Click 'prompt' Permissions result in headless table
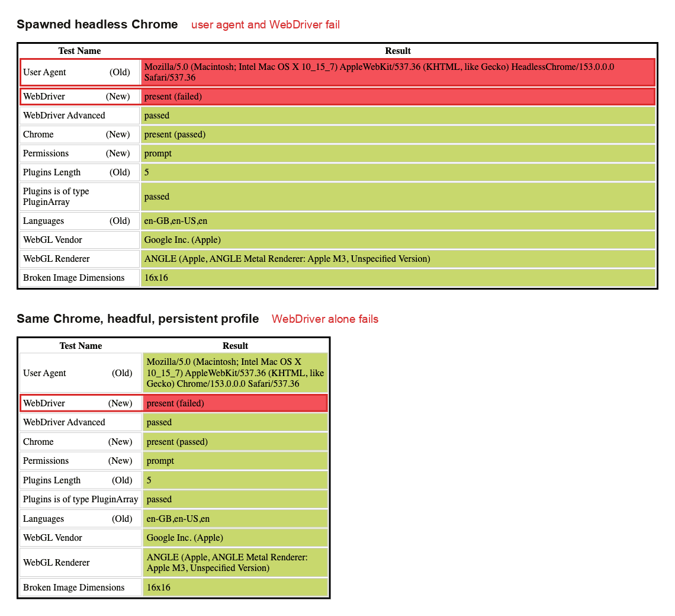The height and width of the screenshot is (616, 675). pos(398,153)
